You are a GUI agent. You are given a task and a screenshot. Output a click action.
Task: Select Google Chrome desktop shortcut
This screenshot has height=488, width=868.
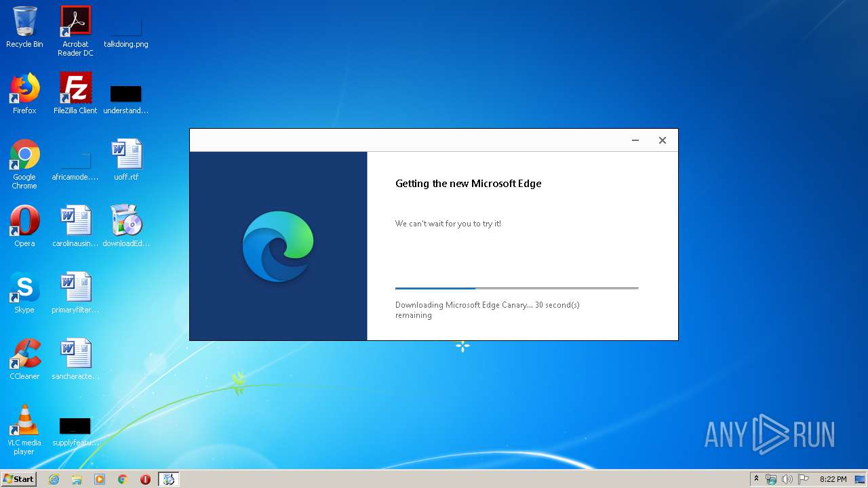click(x=24, y=164)
